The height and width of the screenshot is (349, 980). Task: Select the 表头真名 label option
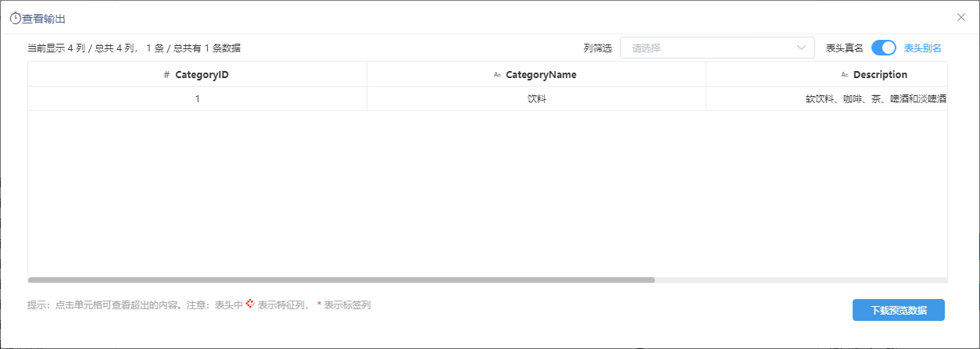click(845, 48)
